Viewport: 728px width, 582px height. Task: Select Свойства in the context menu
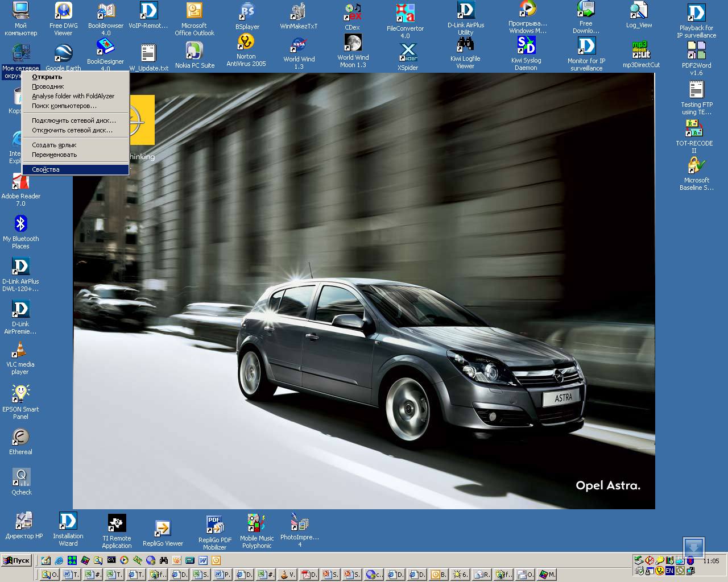pyautogui.click(x=45, y=169)
